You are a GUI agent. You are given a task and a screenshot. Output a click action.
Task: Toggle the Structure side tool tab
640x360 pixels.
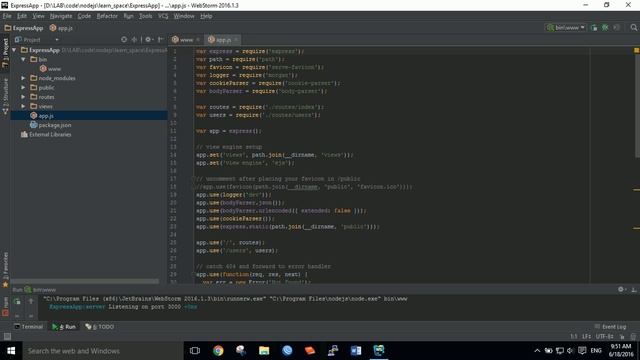tap(5, 96)
